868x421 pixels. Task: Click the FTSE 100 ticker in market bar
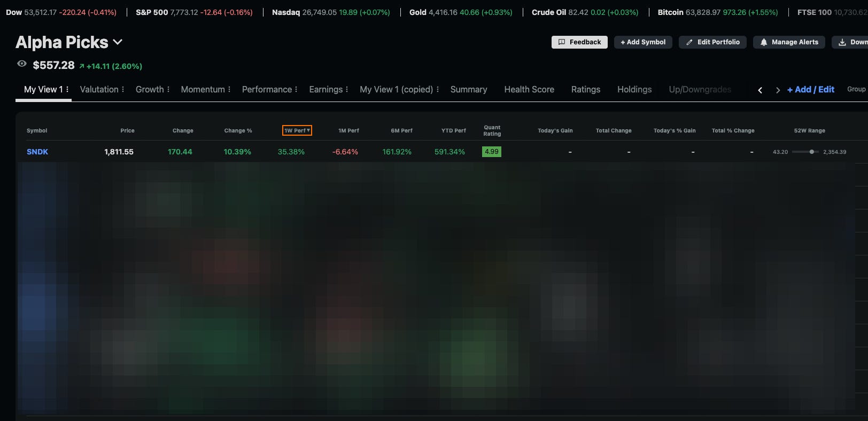[x=833, y=12]
